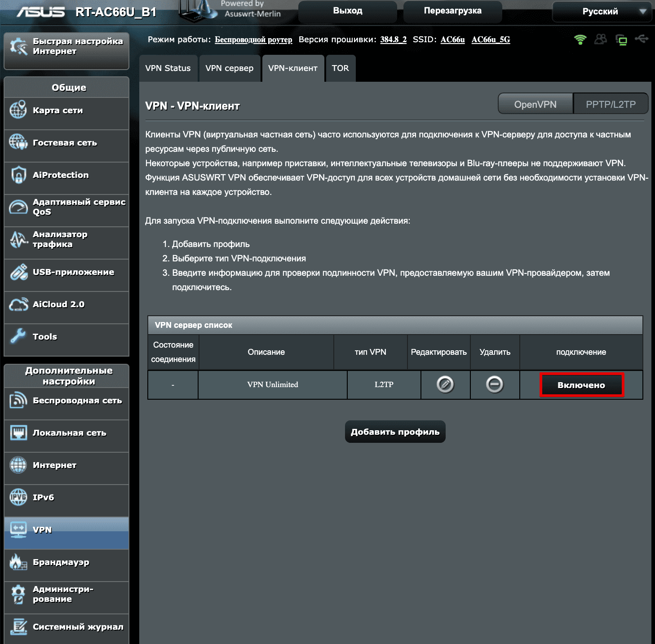Click the connected clients status icon

coord(600,40)
